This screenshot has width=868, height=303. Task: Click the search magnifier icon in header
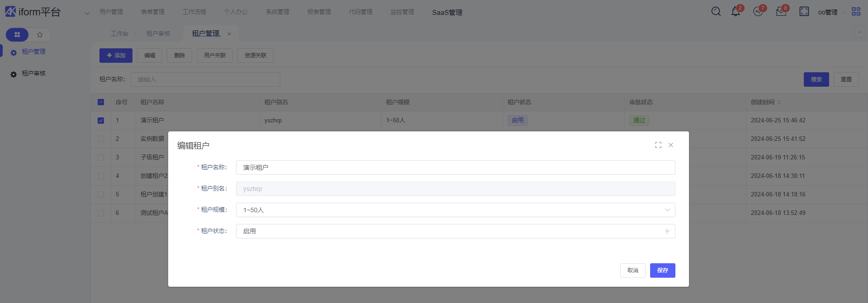(716, 12)
